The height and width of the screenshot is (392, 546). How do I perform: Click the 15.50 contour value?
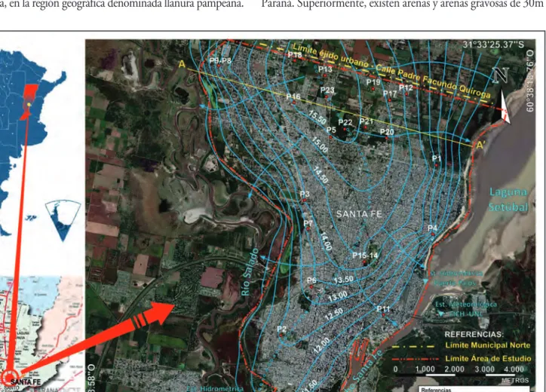pyautogui.click(x=317, y=117)
